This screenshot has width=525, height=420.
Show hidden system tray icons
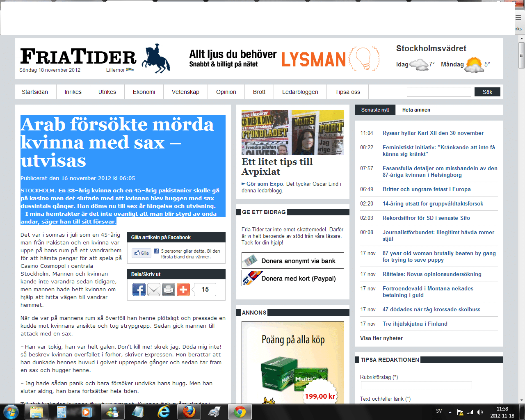[x=450, y=412]
